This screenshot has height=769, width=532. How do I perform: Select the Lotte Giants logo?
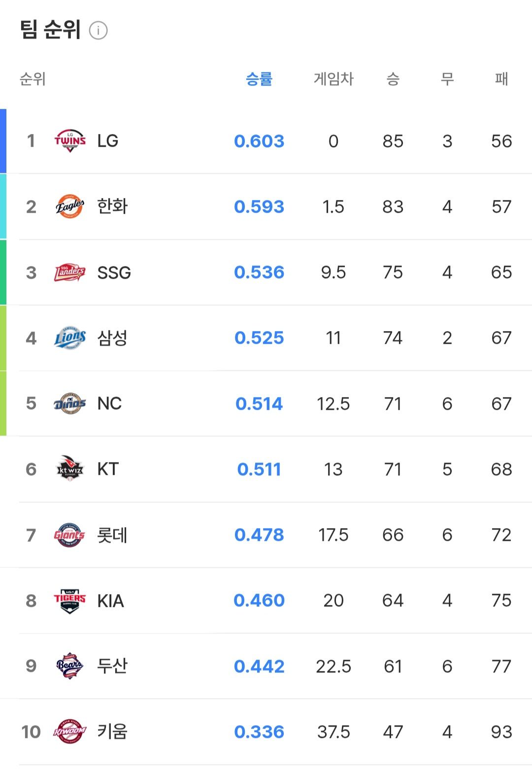pos(69,535)
